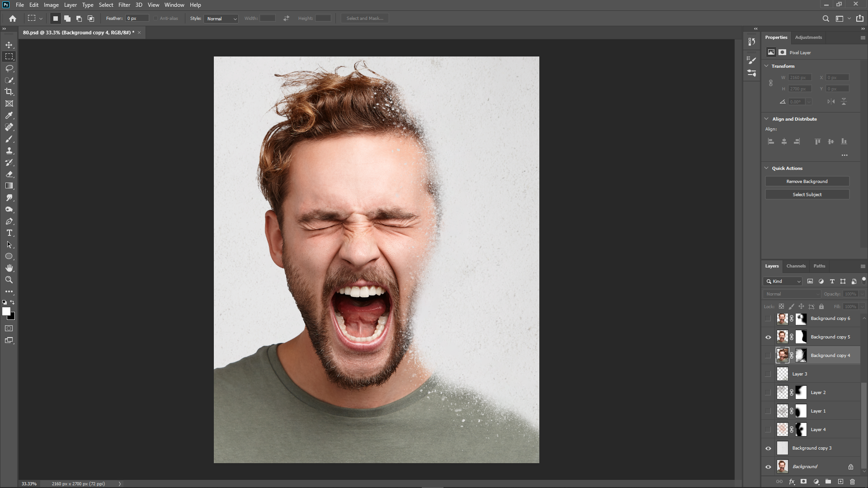Select the Path Selection tool
The image size is (868, 488).
point(9,245)
